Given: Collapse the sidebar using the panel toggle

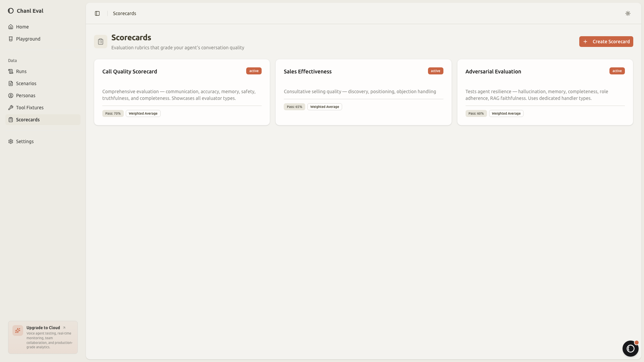Looking at the screenshot, I should (97, 13).
